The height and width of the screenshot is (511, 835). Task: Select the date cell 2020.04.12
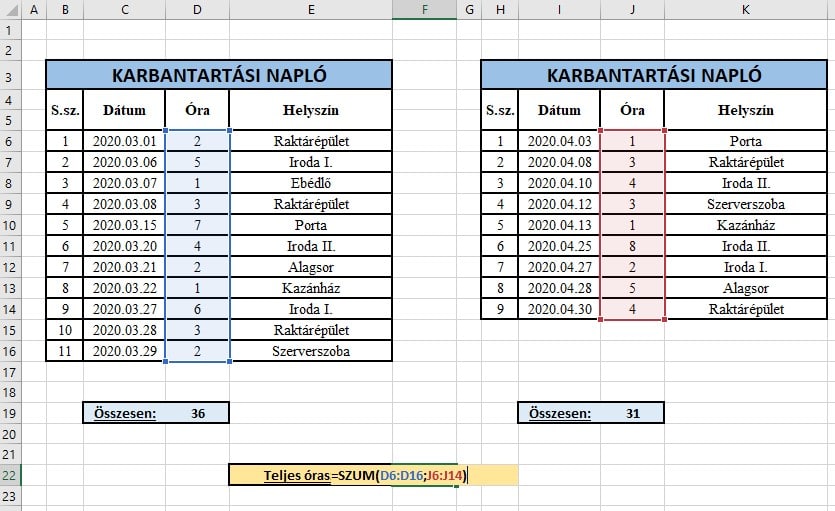560,204
